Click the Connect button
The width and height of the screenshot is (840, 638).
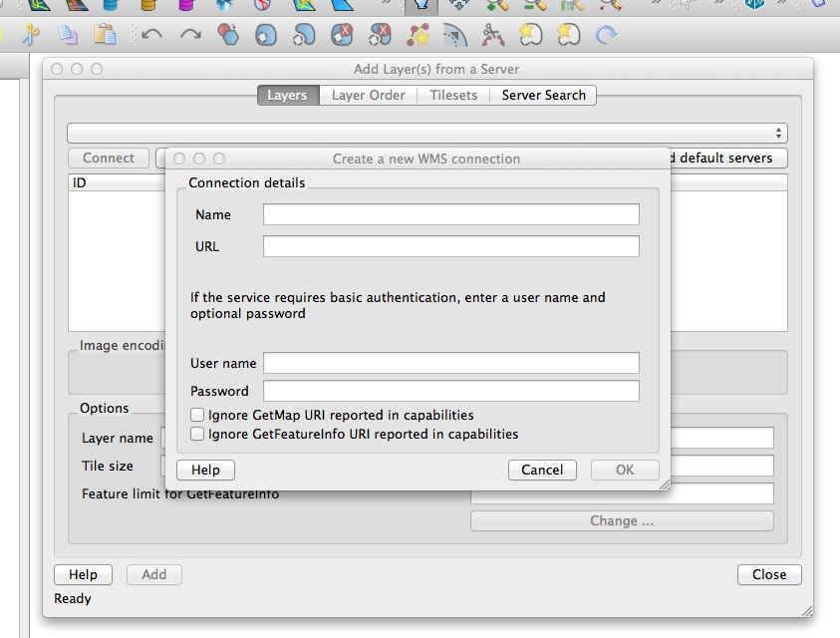[109, 158]
